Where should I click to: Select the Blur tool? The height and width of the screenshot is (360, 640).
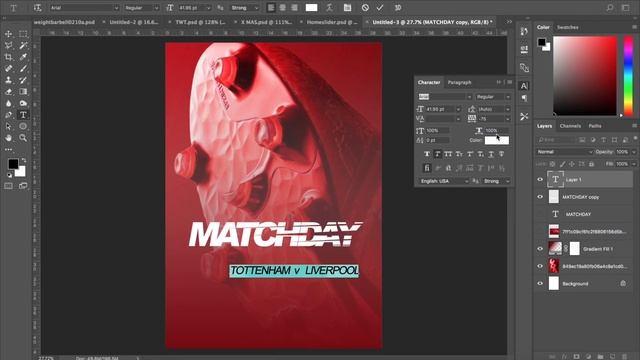[8, 103]
